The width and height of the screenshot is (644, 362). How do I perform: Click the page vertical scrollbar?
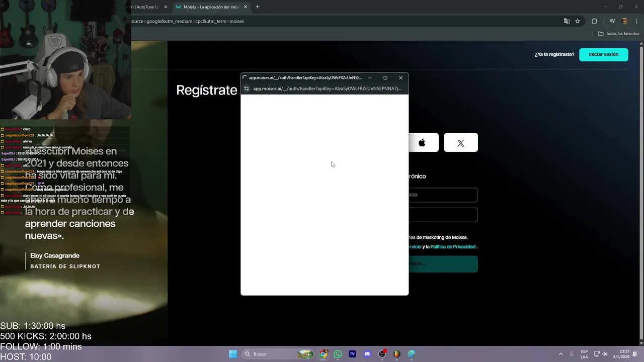coord(641,194)
